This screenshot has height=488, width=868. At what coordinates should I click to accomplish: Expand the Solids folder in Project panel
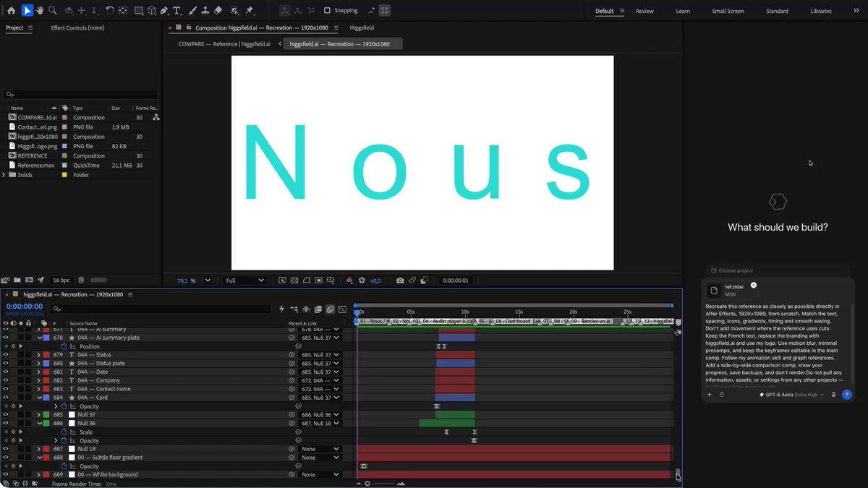[4, 175]
